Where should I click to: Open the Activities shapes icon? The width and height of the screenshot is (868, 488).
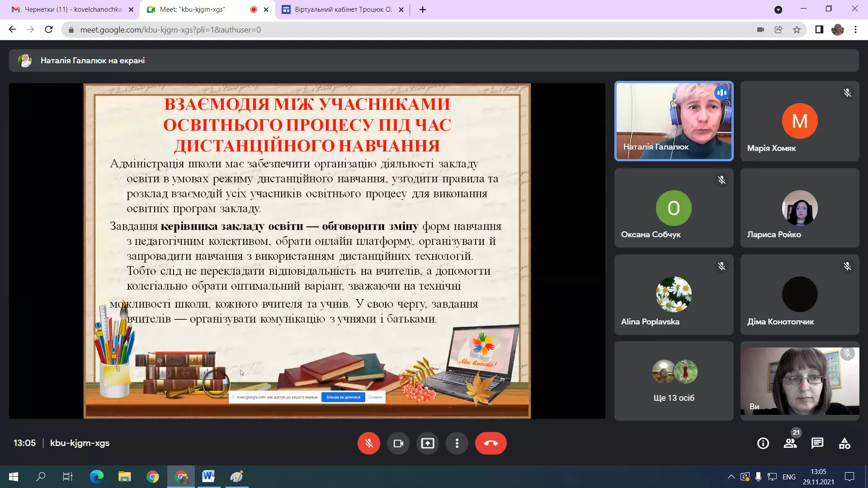(844, 443)
